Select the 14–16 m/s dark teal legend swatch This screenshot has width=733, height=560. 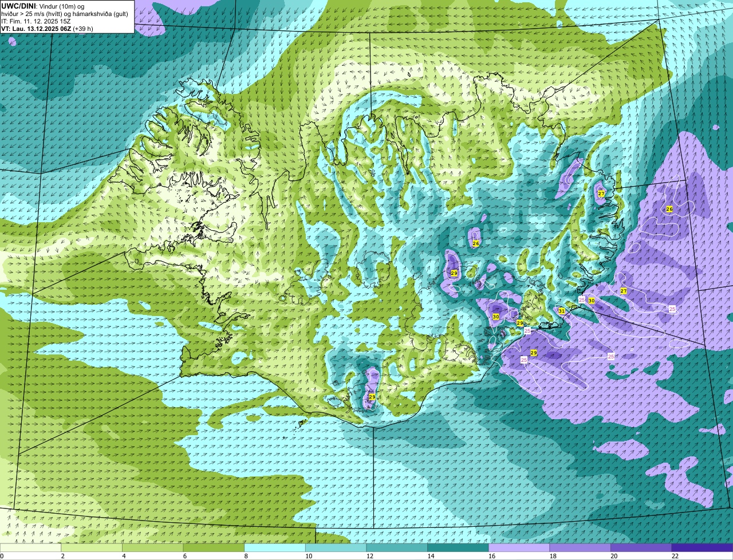coord(458,547)
